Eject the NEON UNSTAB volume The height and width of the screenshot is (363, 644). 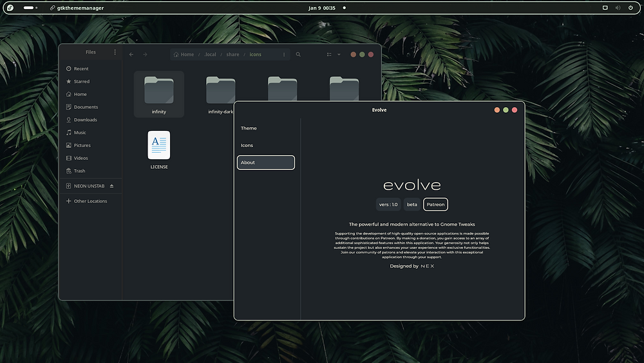(x=111, y=186)
